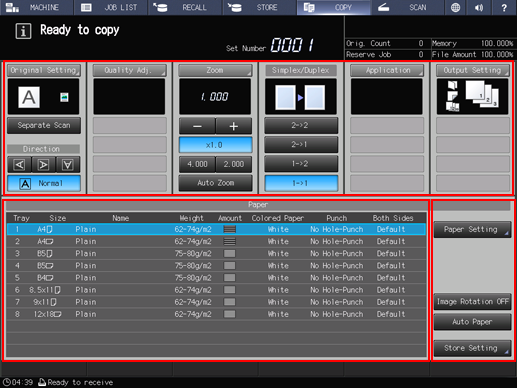517x388 pixels.
Task: Select tray 8 12x18 paper row
Action: click(216, 314)
